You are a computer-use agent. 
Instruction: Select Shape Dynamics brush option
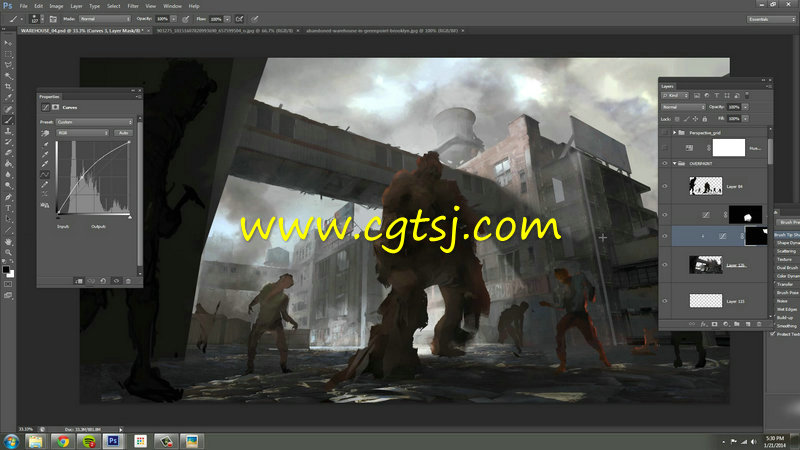[x=788, y=243]
